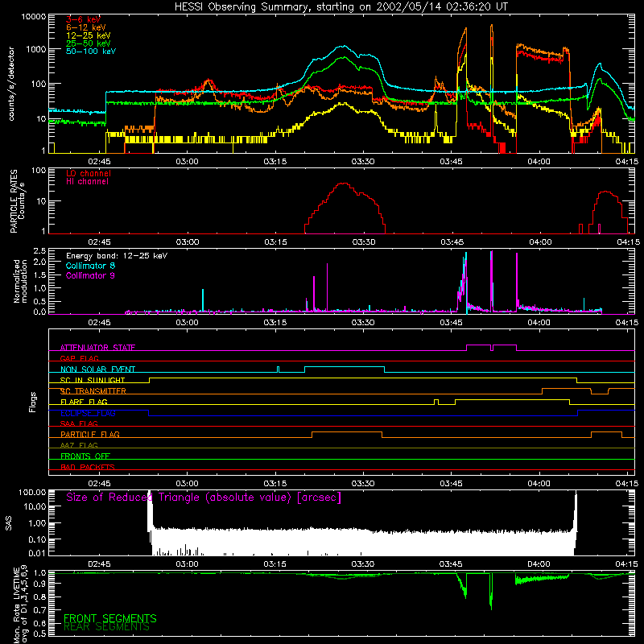The image size is (644, 644).
Task: Click the BAD PACKETS flag label
Action: 88,467
